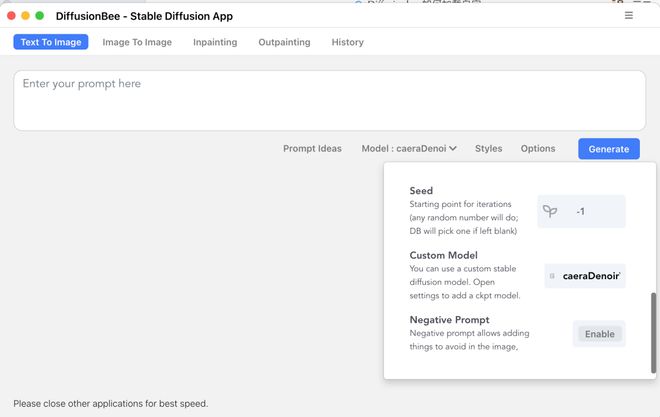Click the prompt text area
The width and height of the screenshot is (660, 417).
point(330,101)
